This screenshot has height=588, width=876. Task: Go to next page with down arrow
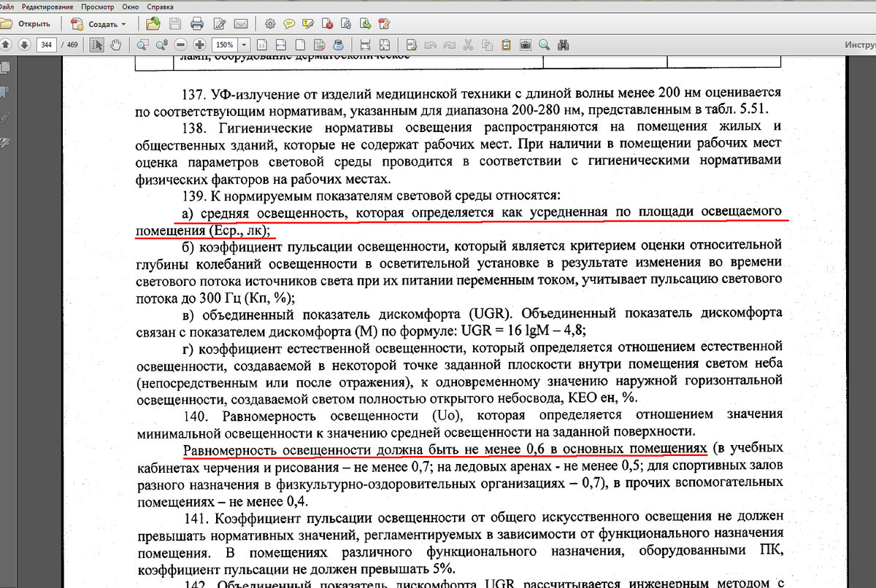tap(24, 45)
